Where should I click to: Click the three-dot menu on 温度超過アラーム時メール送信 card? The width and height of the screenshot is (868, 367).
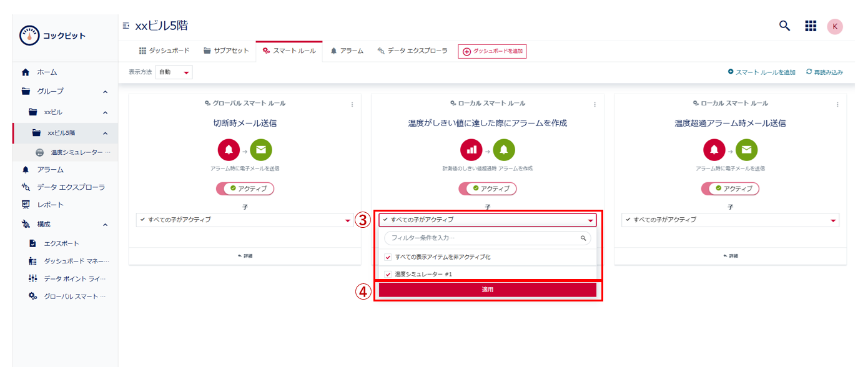click(837, 104)
